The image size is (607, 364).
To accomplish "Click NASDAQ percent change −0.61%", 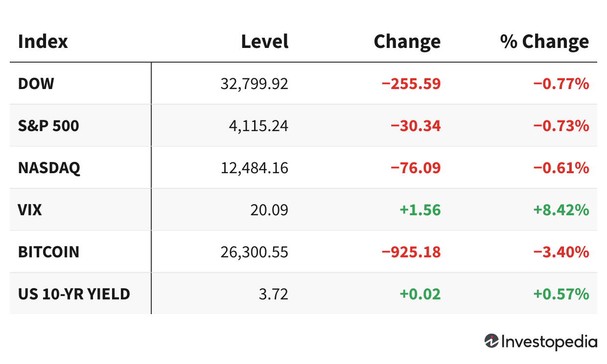I will pos(561,168).
